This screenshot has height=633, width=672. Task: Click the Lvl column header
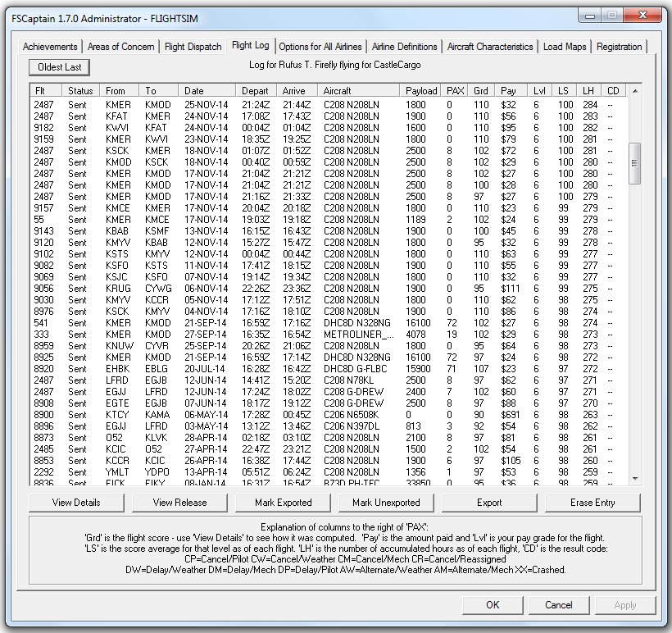click(539, 90)
